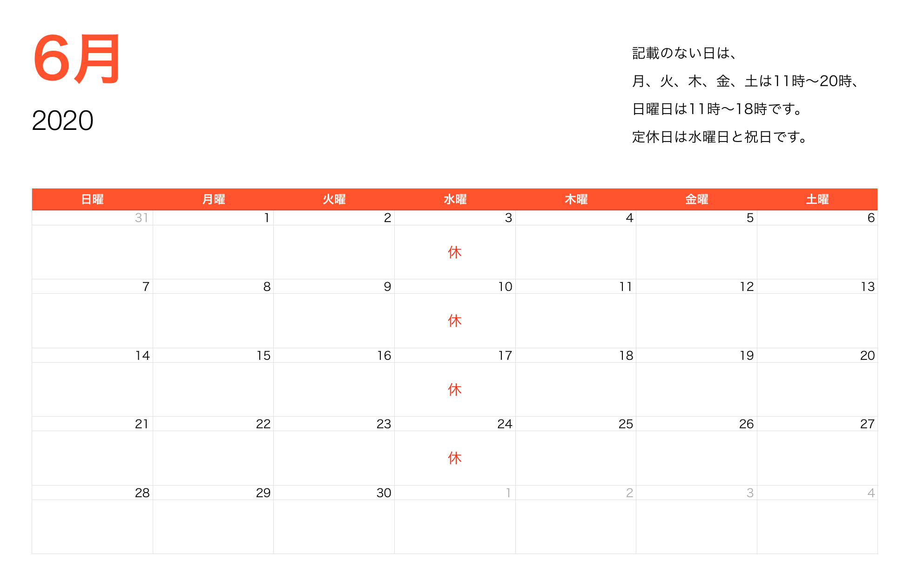Select date 11
Image resolution: width=924 pixels, height=588 pixels.
point(626,287)
